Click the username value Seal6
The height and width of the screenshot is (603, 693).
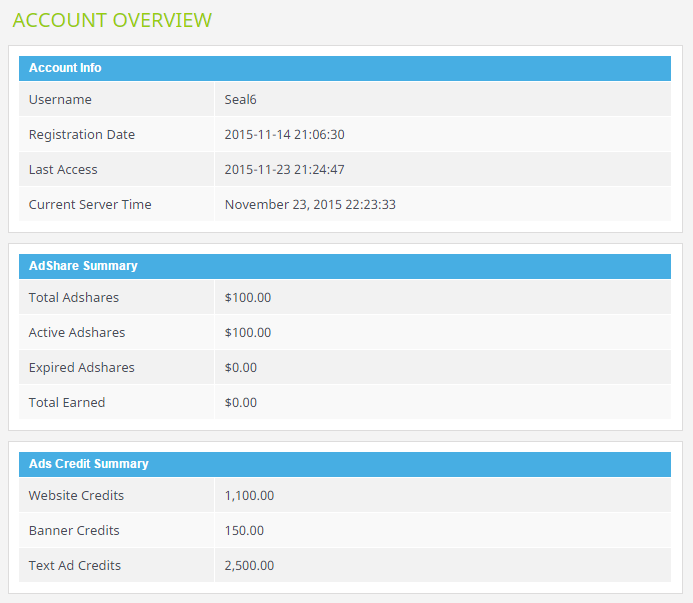tap(241, 100)
